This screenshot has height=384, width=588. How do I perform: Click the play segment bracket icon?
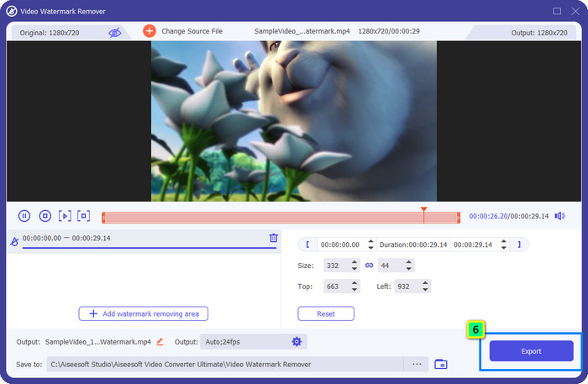click(65, 216)
